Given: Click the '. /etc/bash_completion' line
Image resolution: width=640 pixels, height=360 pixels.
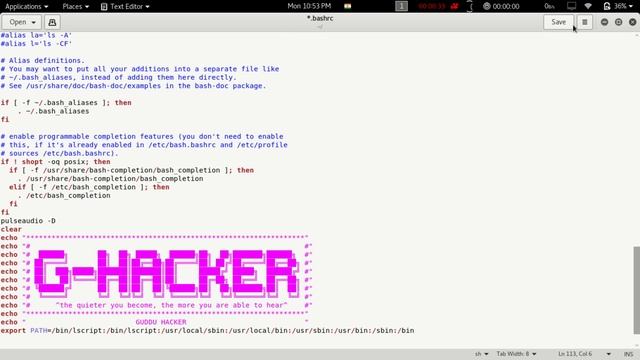Looking at the screenshot, I should [64, 196].
